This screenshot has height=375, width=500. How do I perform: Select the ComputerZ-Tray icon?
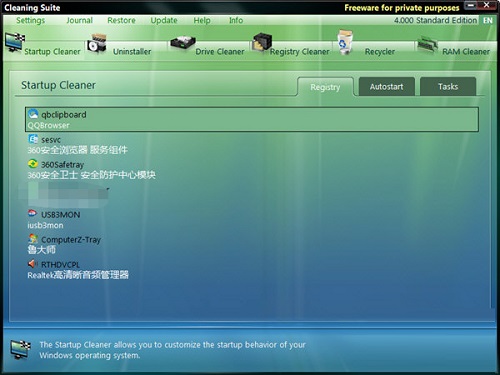pos(33,239)
